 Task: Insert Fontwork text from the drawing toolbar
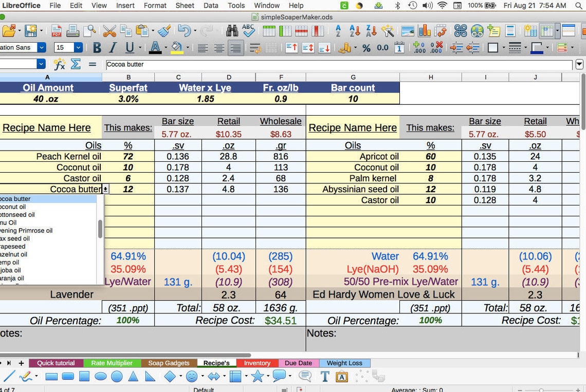(x=342, y=377)
